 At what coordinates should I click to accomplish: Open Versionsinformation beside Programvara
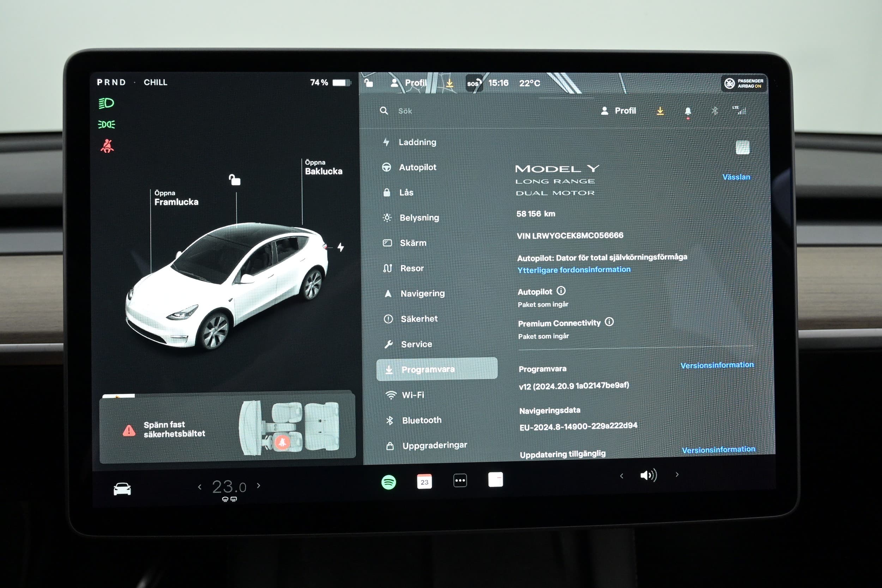717,365
